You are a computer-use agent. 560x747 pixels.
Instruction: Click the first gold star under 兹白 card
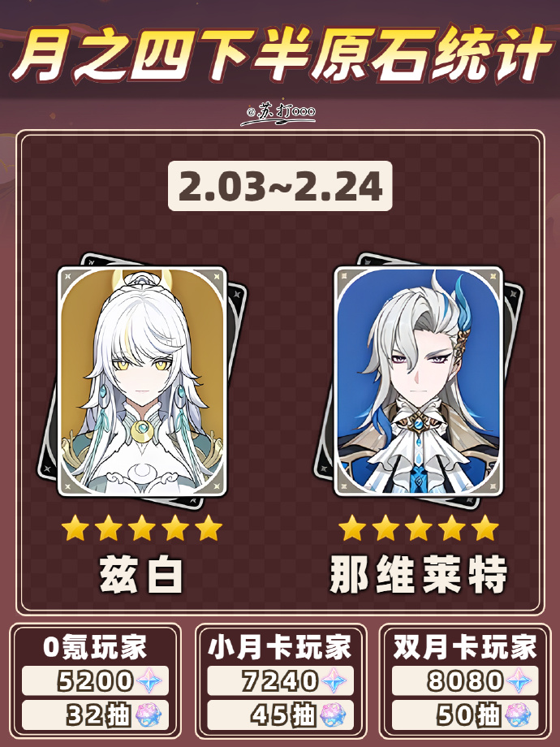click(x=75, y=528)
